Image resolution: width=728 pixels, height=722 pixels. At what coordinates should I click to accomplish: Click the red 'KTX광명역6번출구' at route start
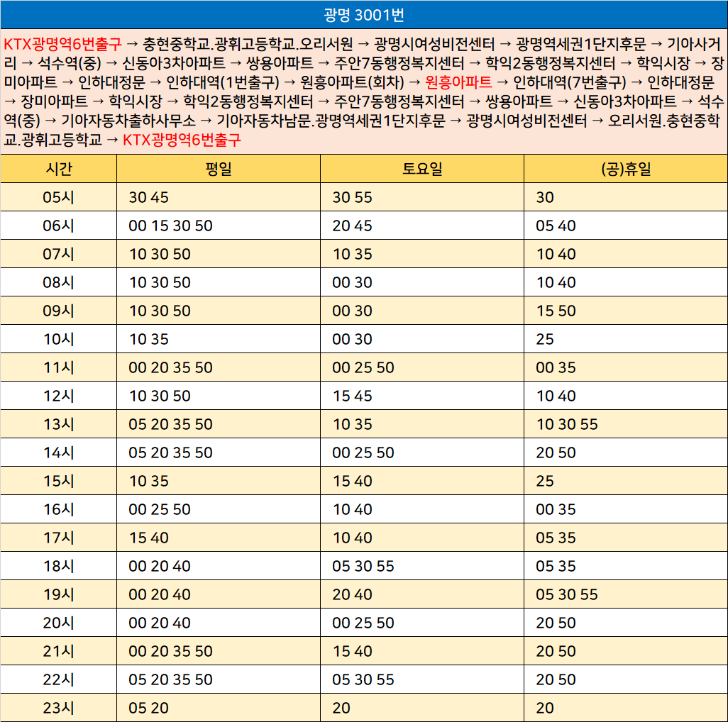pyautogui.click(x=62, y=44)
